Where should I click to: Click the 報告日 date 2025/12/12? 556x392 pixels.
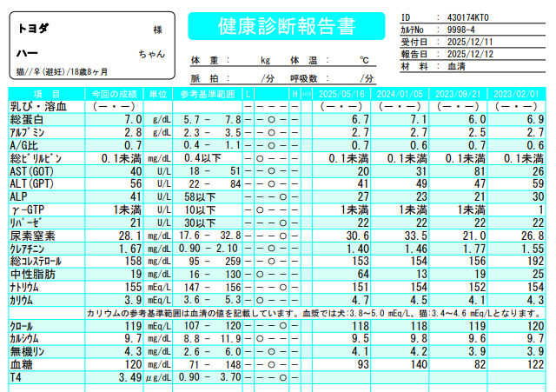pos(470,54)
